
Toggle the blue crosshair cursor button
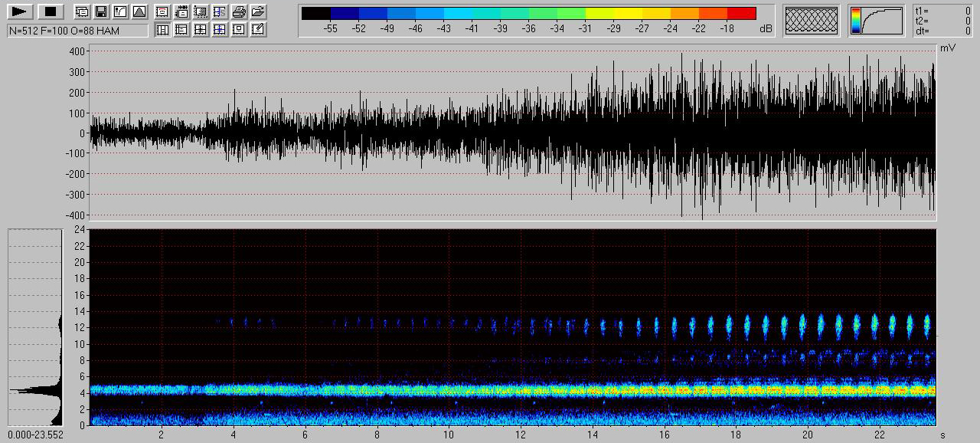tap(220, 30)
